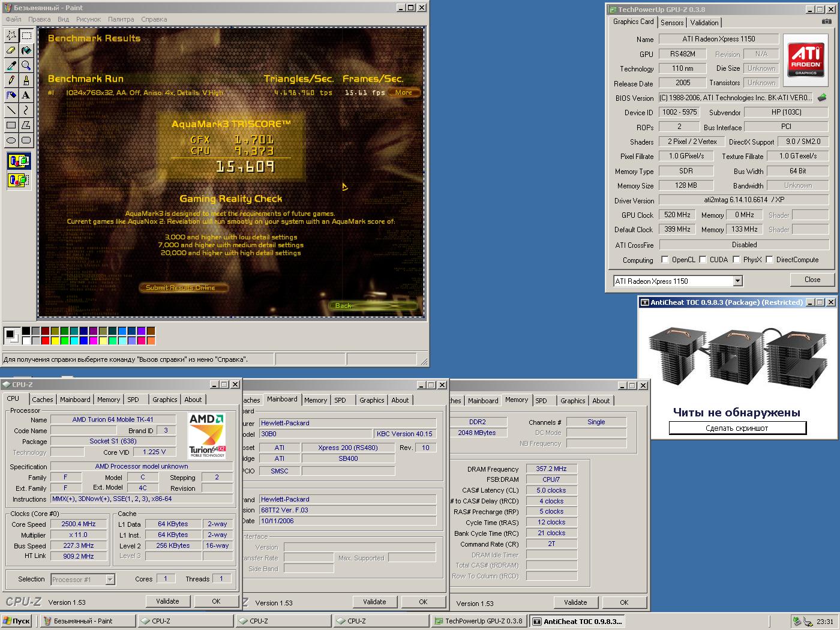Click OK in the CPU-Z Memory timings window

pyautogui.click(x=624, y=602)
